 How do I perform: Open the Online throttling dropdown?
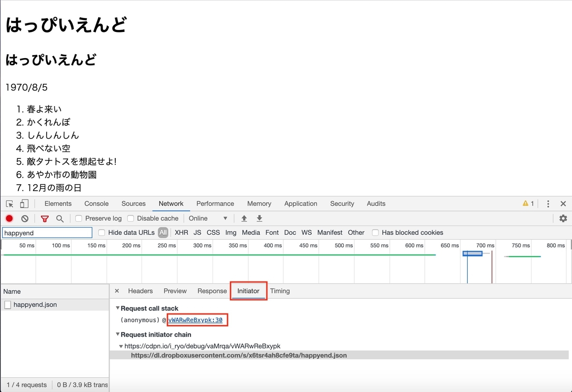(x=208, y=219)
